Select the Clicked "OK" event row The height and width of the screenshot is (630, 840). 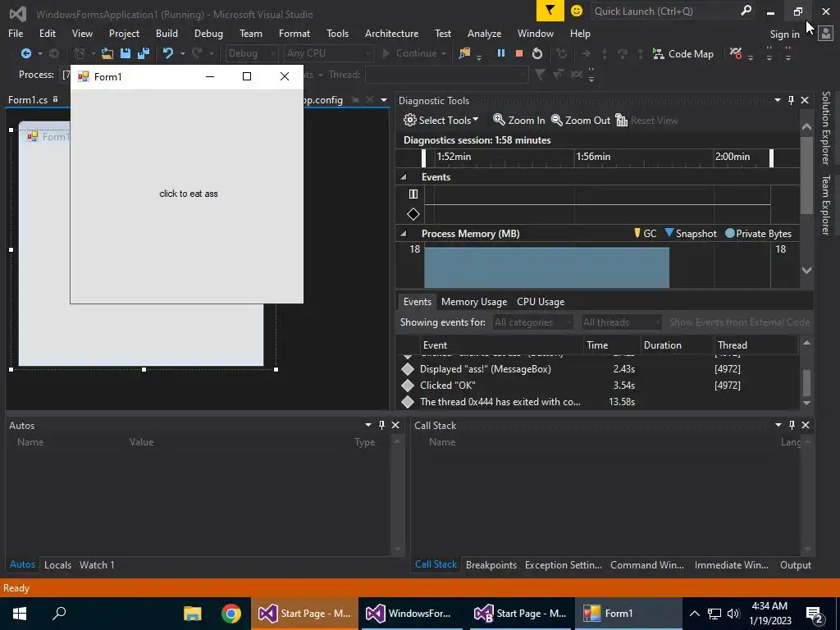click(x=599, y=386)
